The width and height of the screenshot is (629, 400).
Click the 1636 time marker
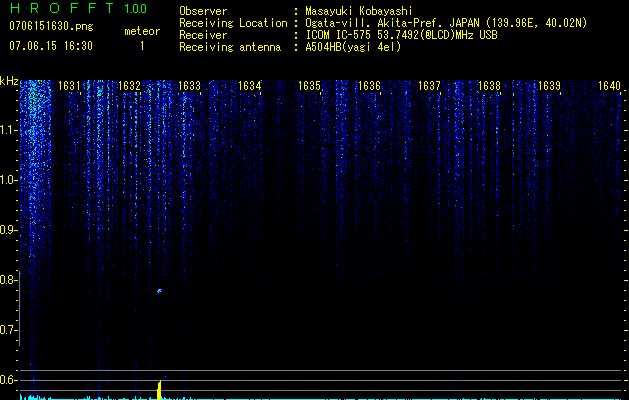click(369, 86)
